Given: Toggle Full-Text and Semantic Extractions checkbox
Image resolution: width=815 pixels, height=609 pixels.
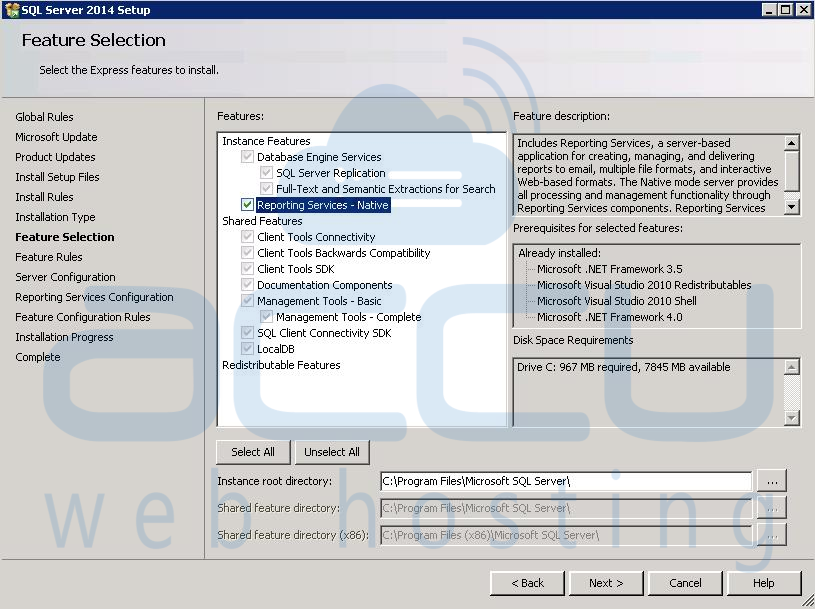Looking at the screenshot, I should coord(267,189).
